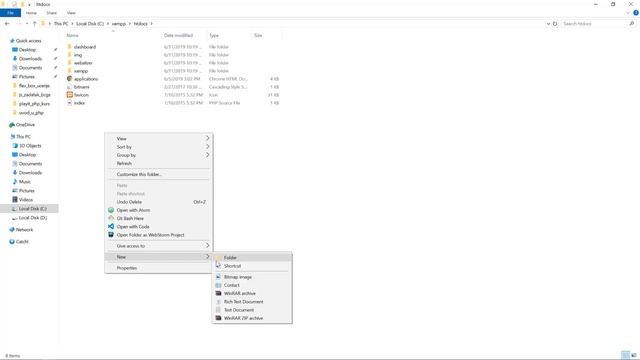Select Refresh in the context menu
Screen dimensions: 640x360
[x=159, y=163]
